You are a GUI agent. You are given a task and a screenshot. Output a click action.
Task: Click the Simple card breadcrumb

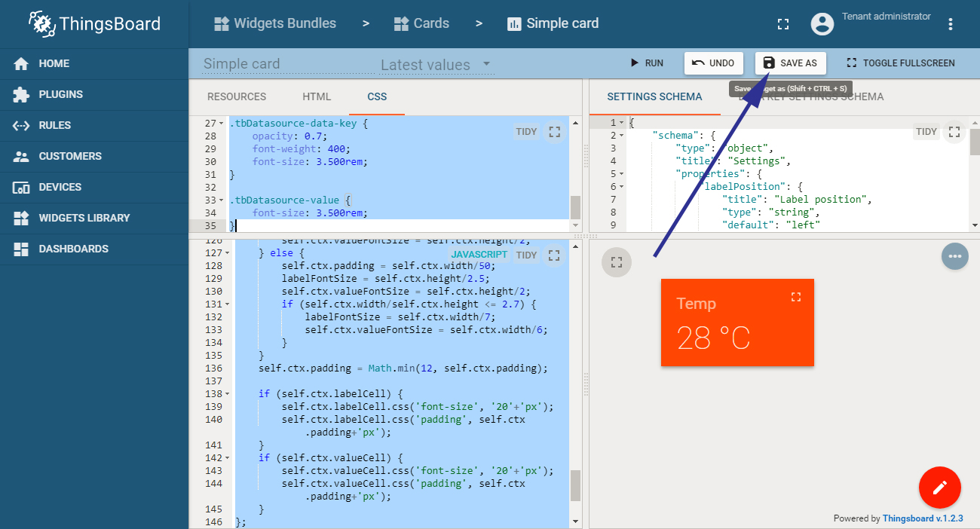coord(553,23)
